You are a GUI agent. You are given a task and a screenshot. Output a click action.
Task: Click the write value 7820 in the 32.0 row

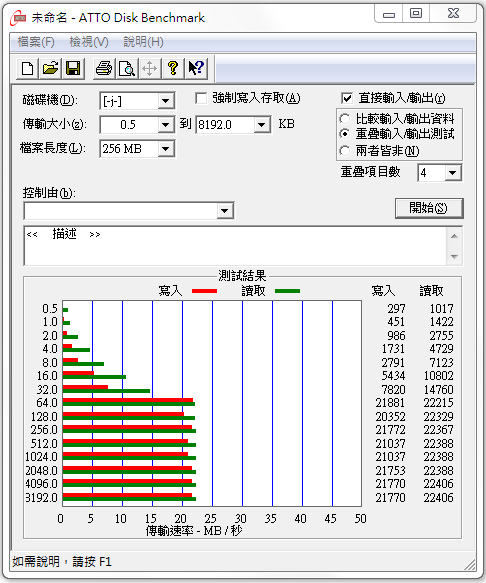tap(393, 390)
